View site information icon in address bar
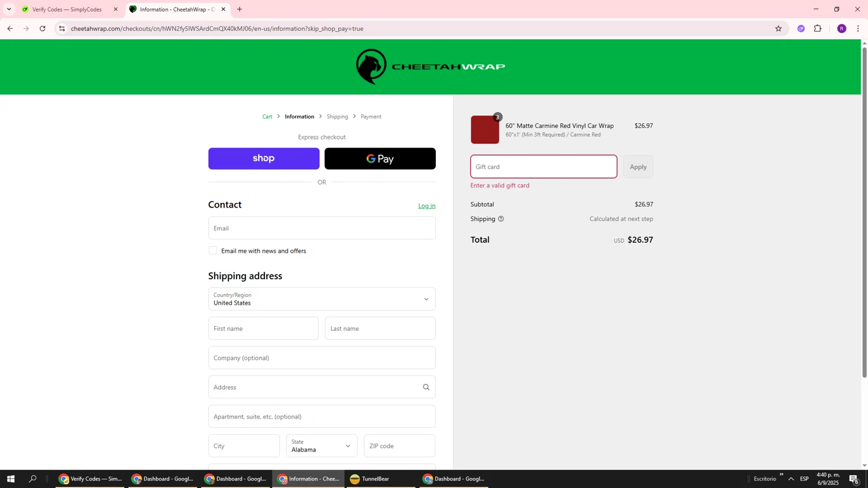This screenshot has height=488, width=868. pos(62,28)
